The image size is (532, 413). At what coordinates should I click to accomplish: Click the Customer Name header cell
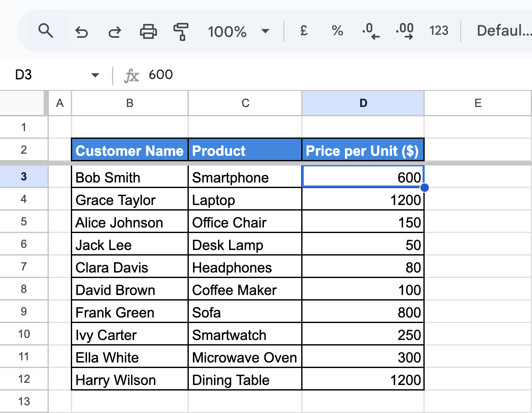coord(130,149)
